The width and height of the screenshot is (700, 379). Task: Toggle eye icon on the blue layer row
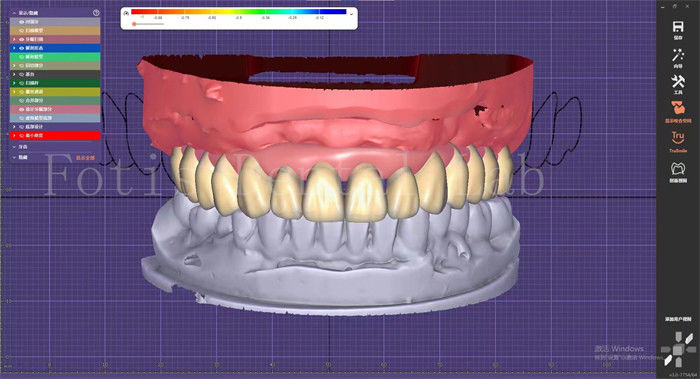pyautogui.click(x=21, y=48)
